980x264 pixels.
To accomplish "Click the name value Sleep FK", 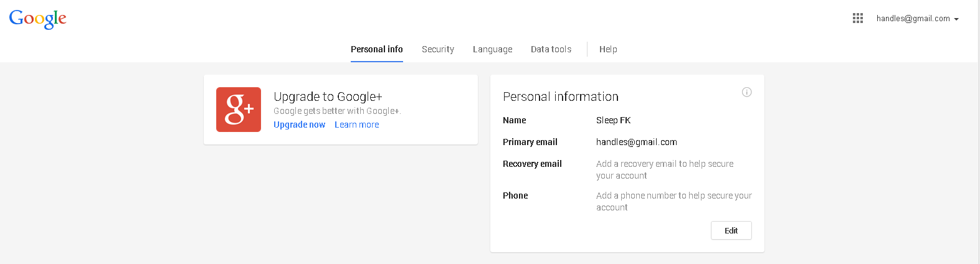I will (613, 120).
